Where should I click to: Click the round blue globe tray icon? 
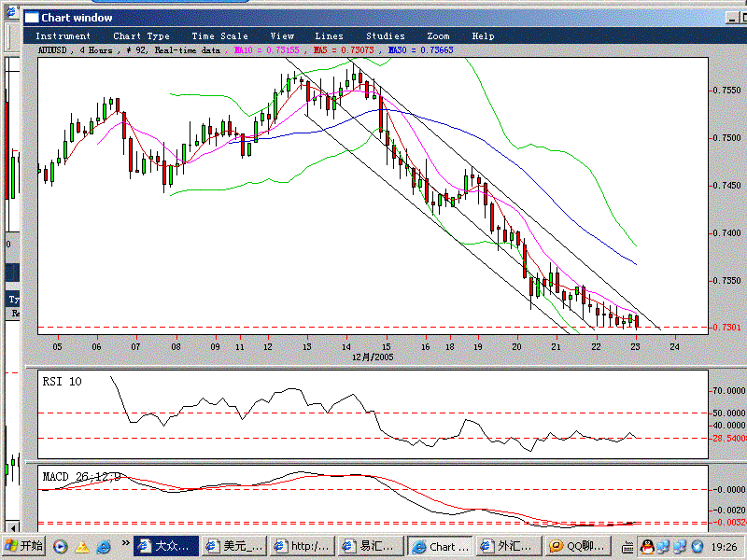(x=698, y=547)
